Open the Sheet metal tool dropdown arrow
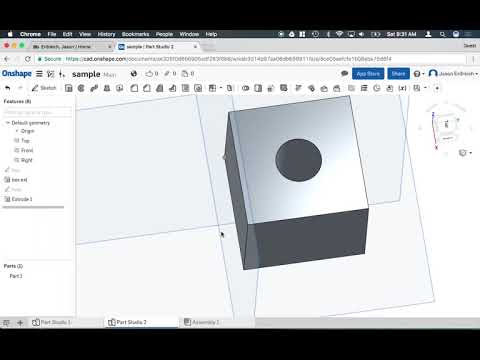Image resolution: width=480 pixels, height=360 pixels. (x=425, y=88)
